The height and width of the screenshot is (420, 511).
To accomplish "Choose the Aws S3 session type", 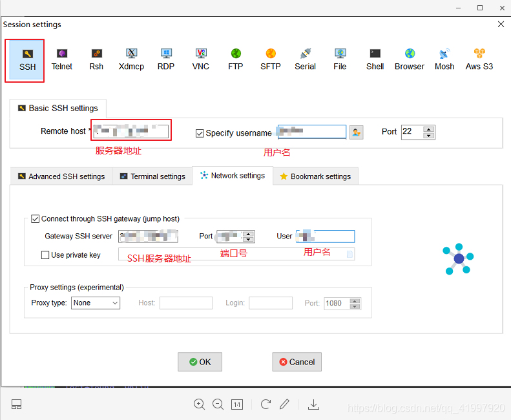I will (x=479, y=60).
